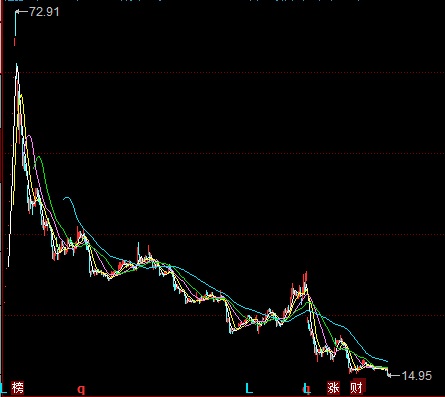The height and width of the screenshot is (397, 445).
Task: Click the cyan L marker at far left edge
Action: pyautogui.click(x=4, y=388)
